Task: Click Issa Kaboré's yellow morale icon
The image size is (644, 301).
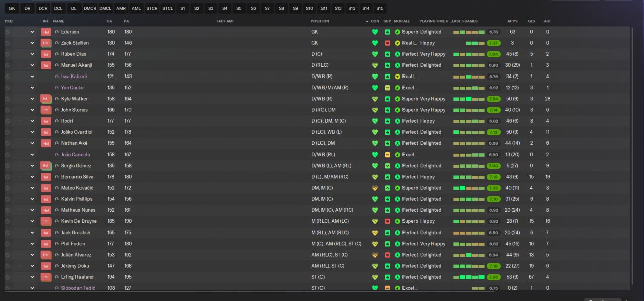Action: pos(397,77)
